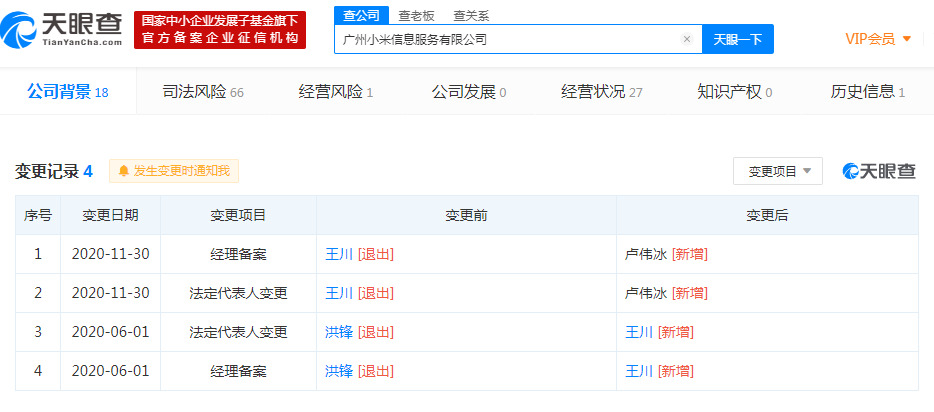Click the 变更后 column header
The height and width of the screenshot is (412, 934).
point(767,216)
